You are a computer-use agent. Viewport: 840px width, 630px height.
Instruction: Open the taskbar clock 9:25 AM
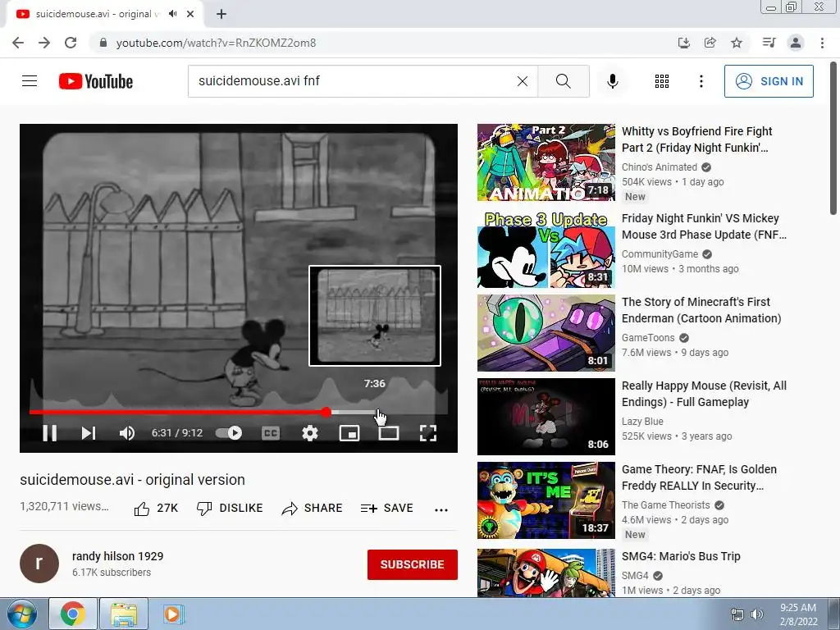tap(798, 614)
